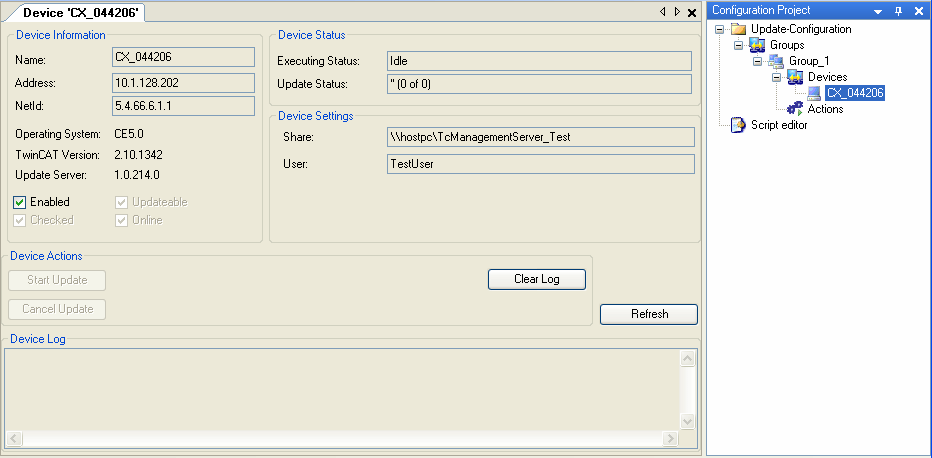The width and height of the screenshot is (932, 458).
Task: Click Operating System value CE5.0
Action: point(128,134)
